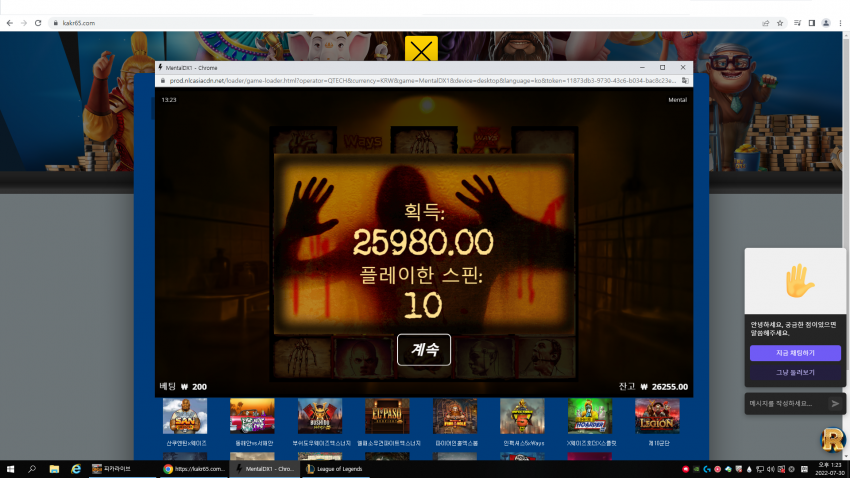
Task: Click 잔고 ₩ 26255.00 balance display
Action: pos(653,386)
